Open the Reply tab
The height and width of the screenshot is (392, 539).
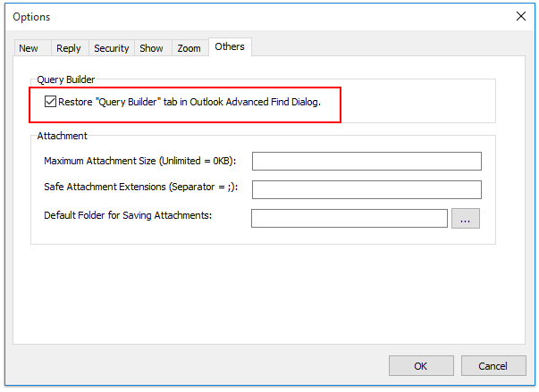[x=68, y=48]
